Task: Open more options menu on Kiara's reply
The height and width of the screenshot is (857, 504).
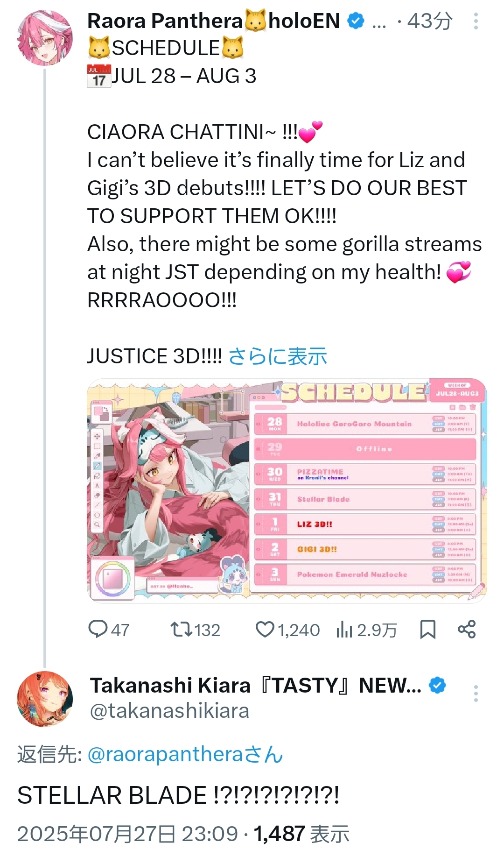Action: coord(476,694)
